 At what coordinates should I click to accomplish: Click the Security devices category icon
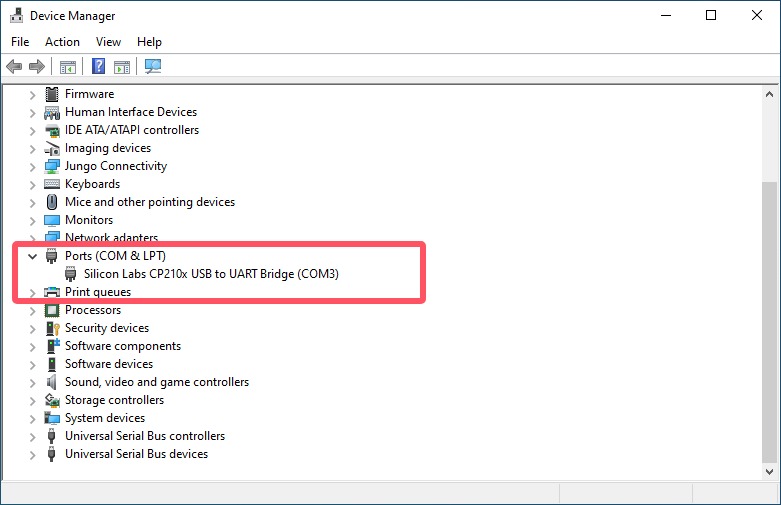click(53, 328)
